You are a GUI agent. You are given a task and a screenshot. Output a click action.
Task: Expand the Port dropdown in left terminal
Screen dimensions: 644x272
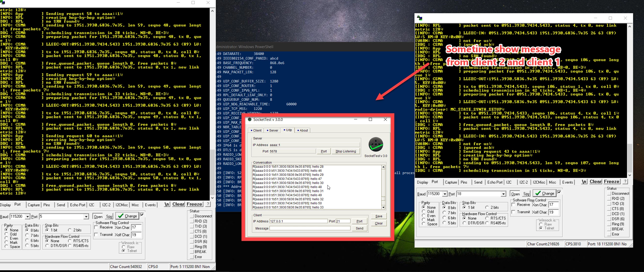point(86,217)
